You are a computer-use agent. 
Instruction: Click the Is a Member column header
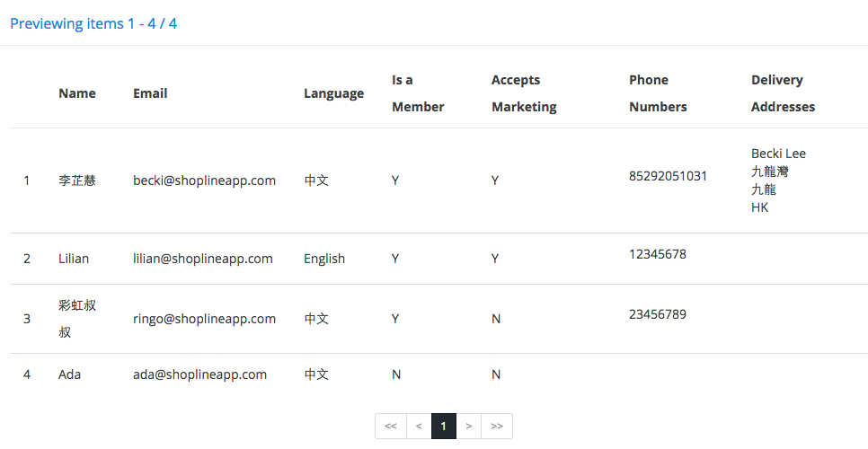click(418, 93)
